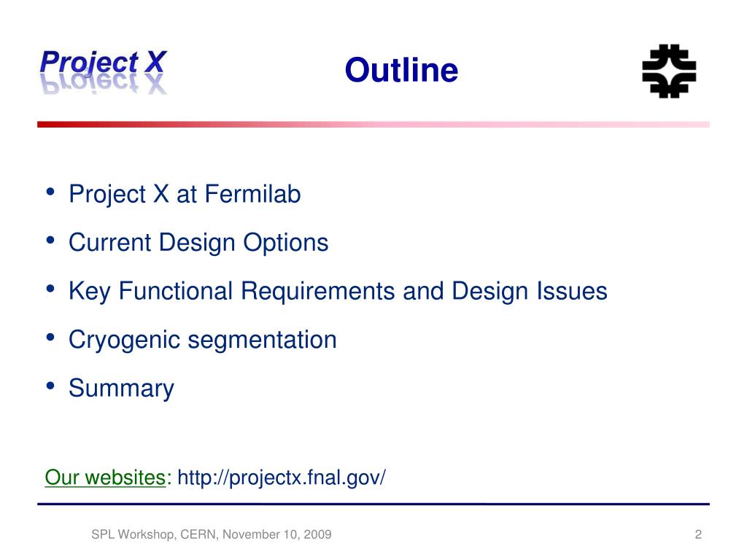Click the slide number 2

coord(698,534)
